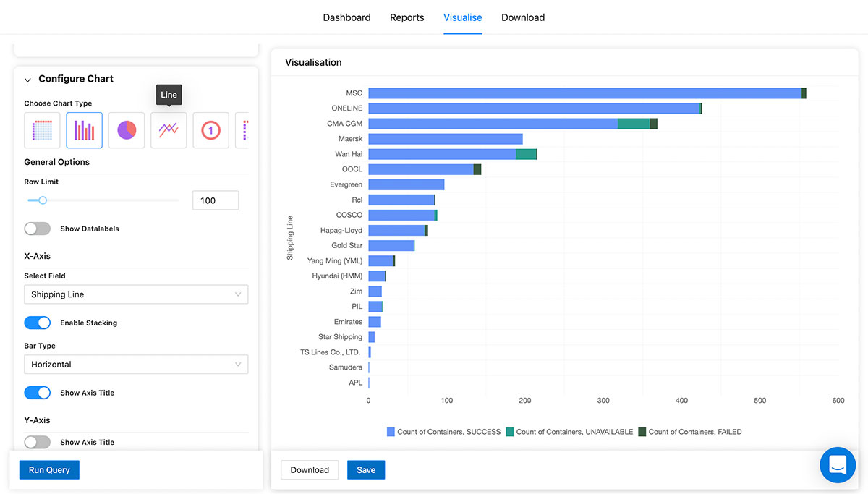
Task: Open the Reports tab
Action: pyautogui.click(x=407, y=17)
